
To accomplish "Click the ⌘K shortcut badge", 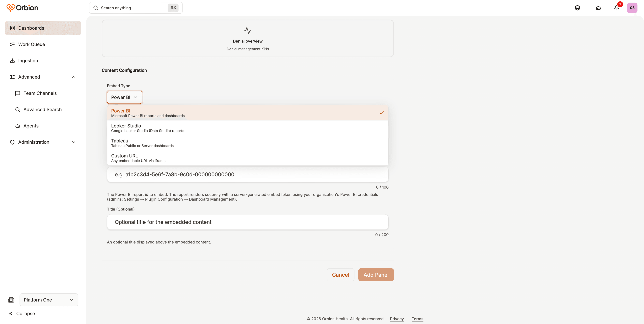I will (x=173, y=8).
